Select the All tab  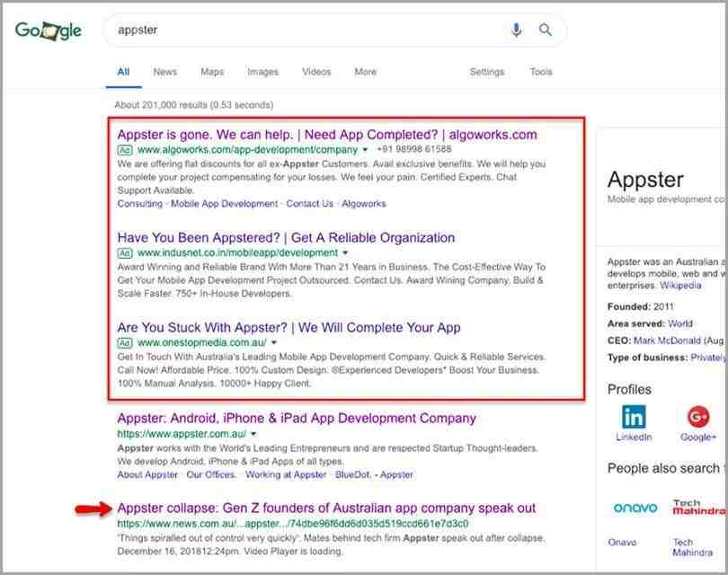tap(123, 72)
